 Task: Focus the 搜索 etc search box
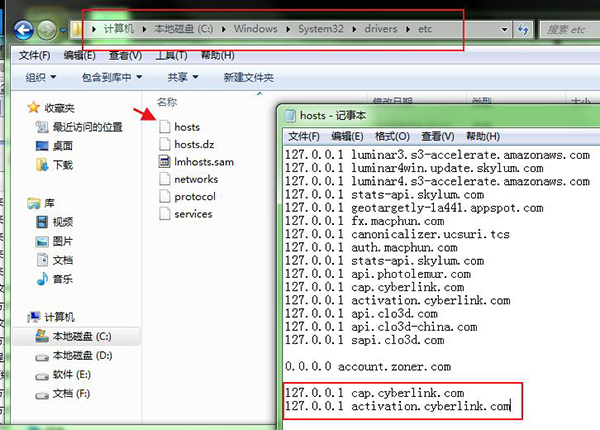(x=570, y=29)
